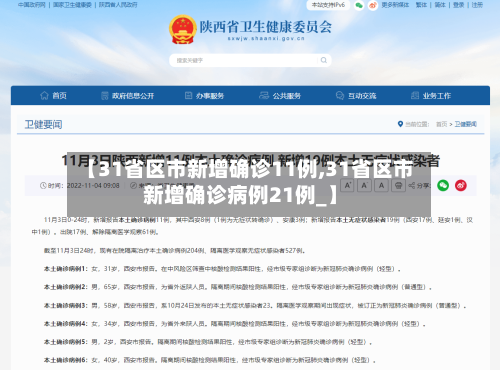The height and width of the screenshot is (370, 500).
Task: Switch to 简体 Chinese
Action: click(440, 5)
